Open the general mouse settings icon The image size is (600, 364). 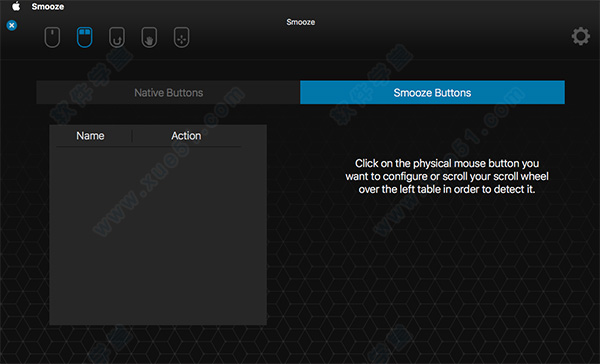point(52,38)
